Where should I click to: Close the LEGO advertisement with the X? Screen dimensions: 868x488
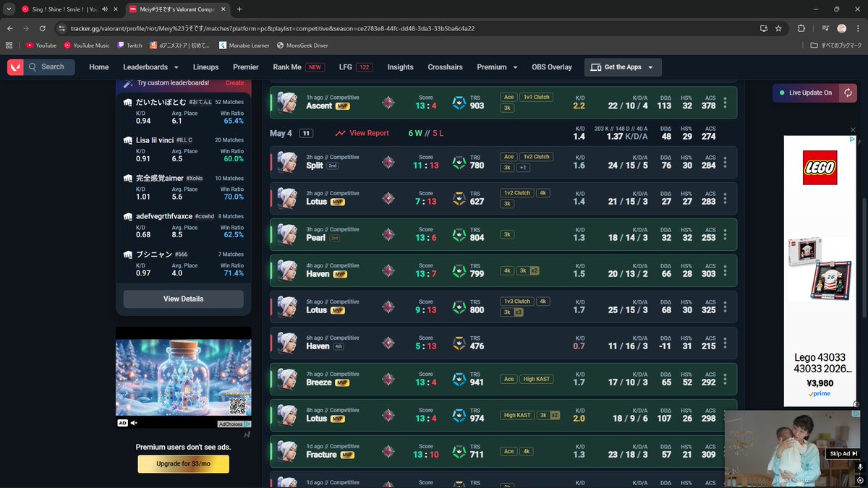(852, 130)
